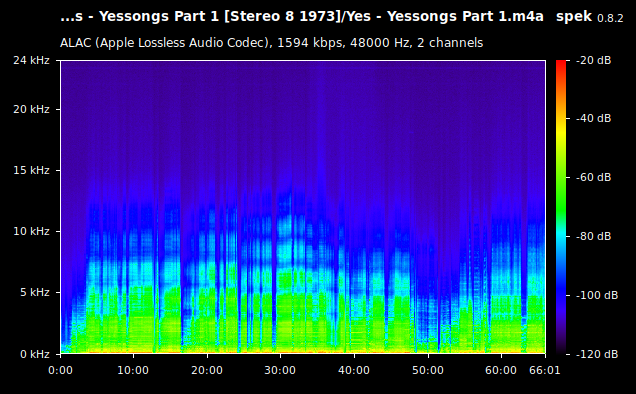Click the spectrogram plot area

pyautogui.click(x=303, y=207)
